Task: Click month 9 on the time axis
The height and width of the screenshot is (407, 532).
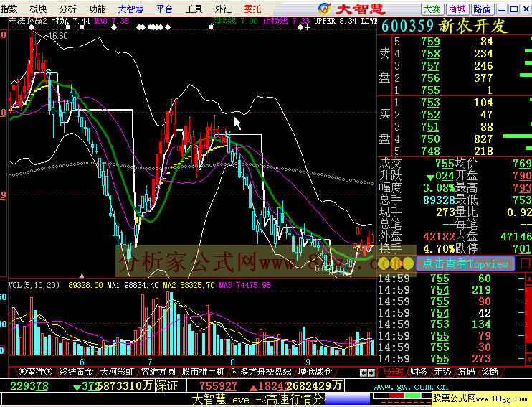Action: tap(308, 362)
